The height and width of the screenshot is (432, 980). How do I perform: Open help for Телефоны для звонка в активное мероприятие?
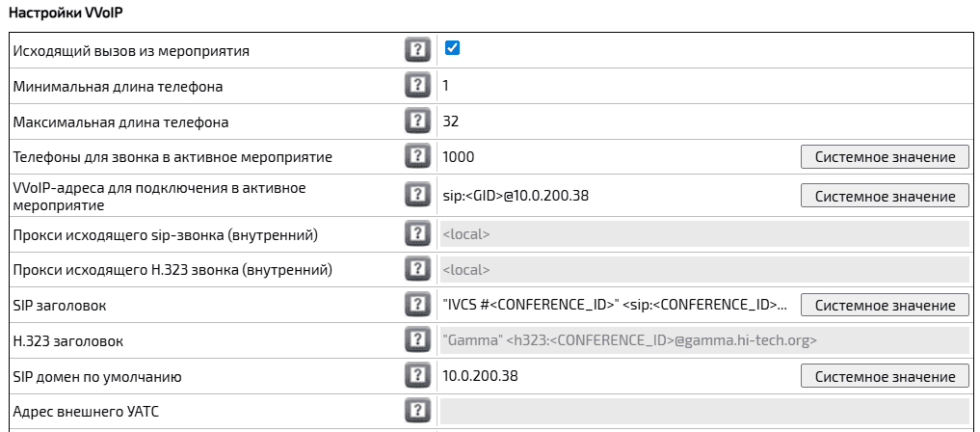(x=417, y=156)
